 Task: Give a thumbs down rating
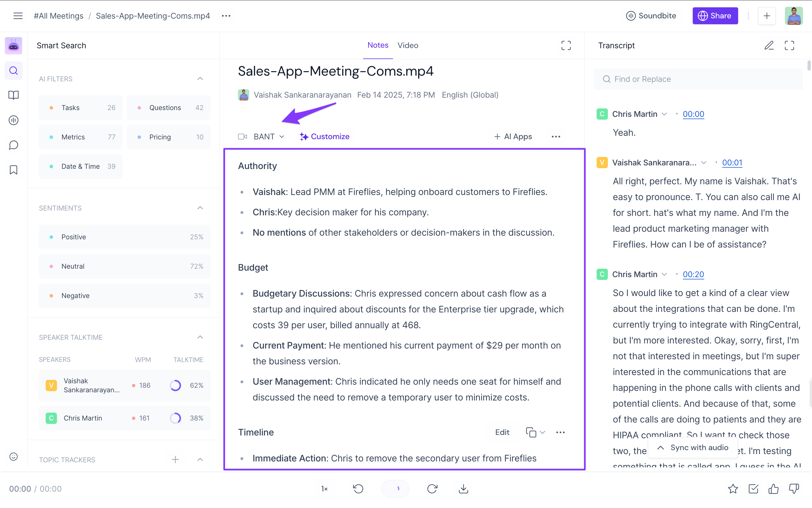[794, 489]
